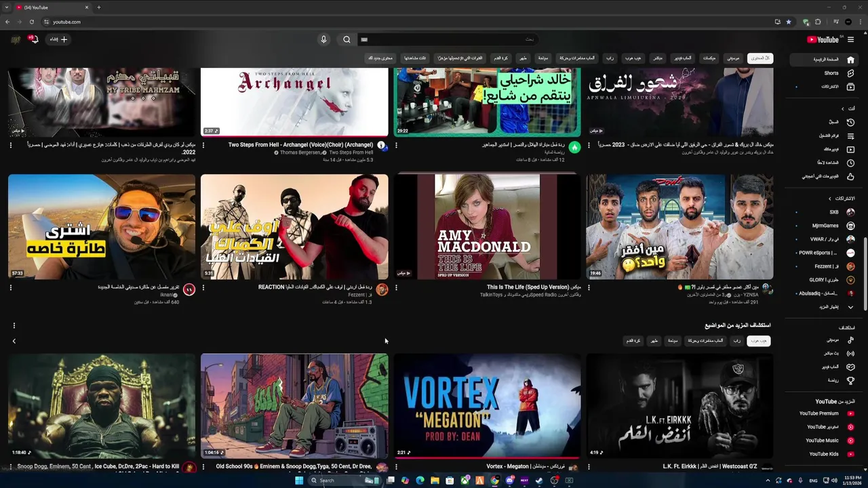Focus the YouTube search field
The image size is (868, 488).
click(448, 39)
